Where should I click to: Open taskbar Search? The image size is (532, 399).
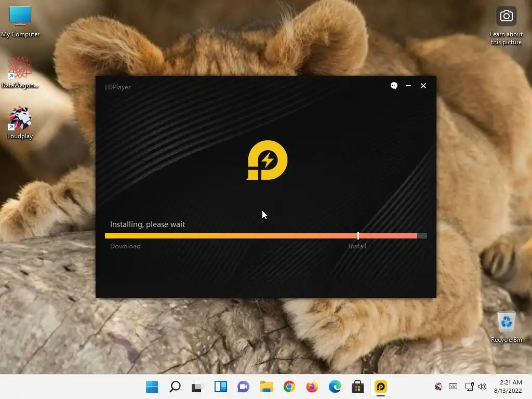tap(175, 387)
